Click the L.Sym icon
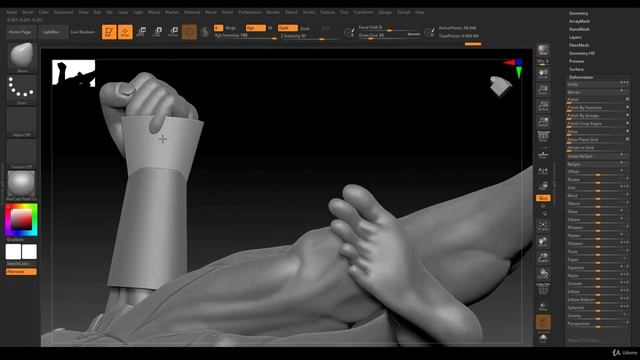 pos(543,172)
